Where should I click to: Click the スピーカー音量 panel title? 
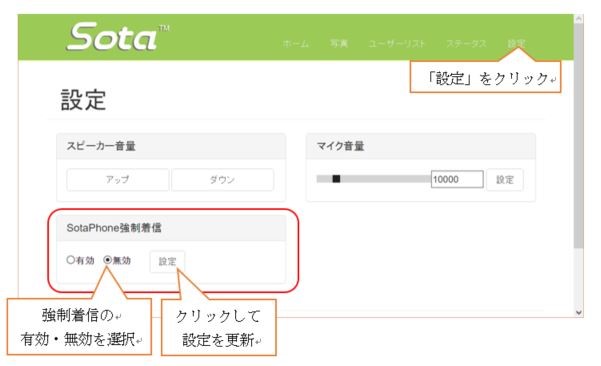101,146
